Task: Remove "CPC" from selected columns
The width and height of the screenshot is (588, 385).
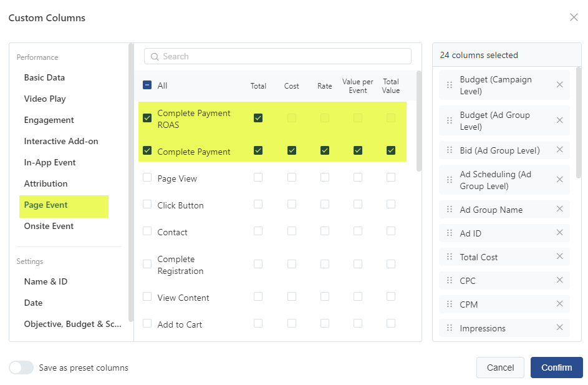Action: tap(559, 280)
